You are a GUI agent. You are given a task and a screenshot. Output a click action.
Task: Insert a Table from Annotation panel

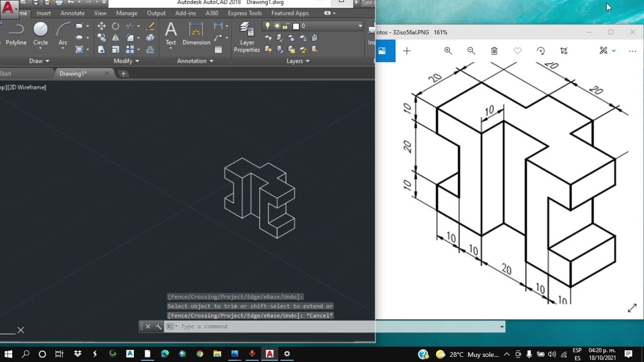(x=218, y=49)
